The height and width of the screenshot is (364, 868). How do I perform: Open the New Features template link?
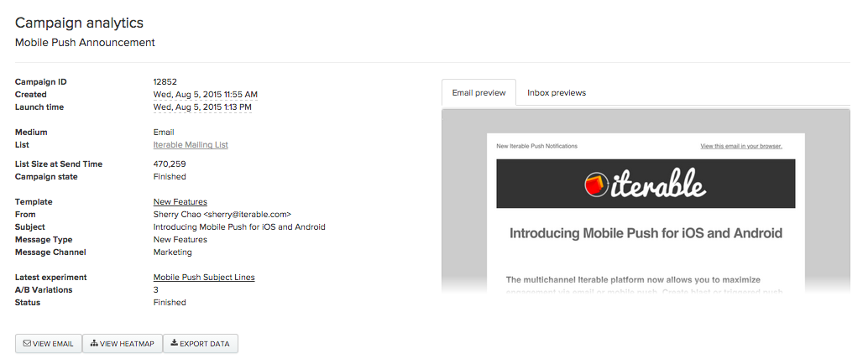(x=180, y=202)
